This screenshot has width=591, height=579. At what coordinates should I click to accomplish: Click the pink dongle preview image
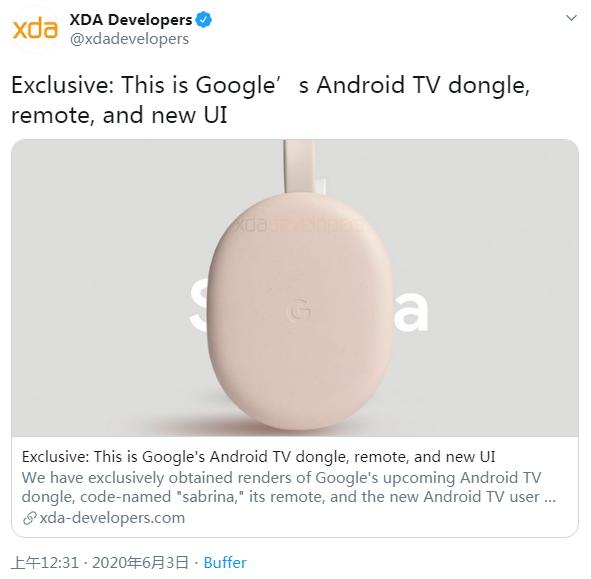(295, 288)
